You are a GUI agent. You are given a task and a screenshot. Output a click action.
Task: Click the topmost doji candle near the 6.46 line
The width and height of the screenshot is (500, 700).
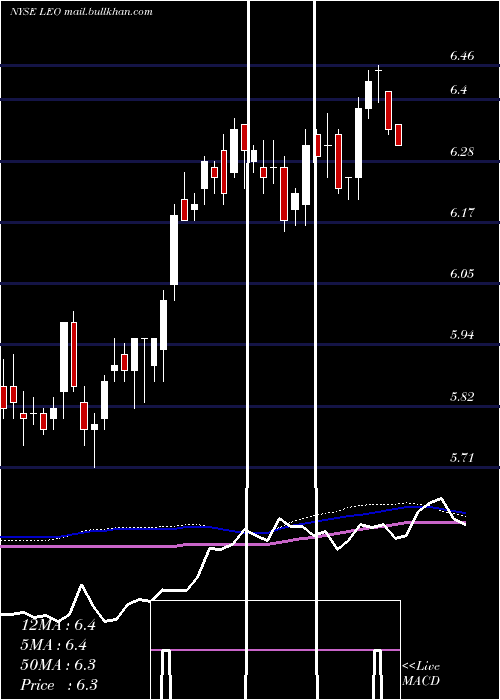379,84
